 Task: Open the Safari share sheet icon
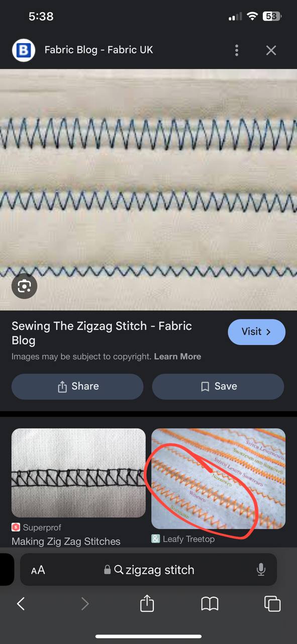pyautogui.click(x=147, y=603)
